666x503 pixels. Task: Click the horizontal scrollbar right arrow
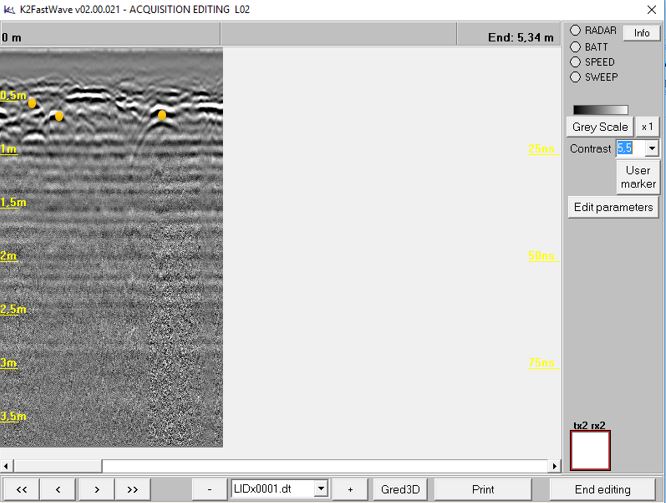pos(555,466)
